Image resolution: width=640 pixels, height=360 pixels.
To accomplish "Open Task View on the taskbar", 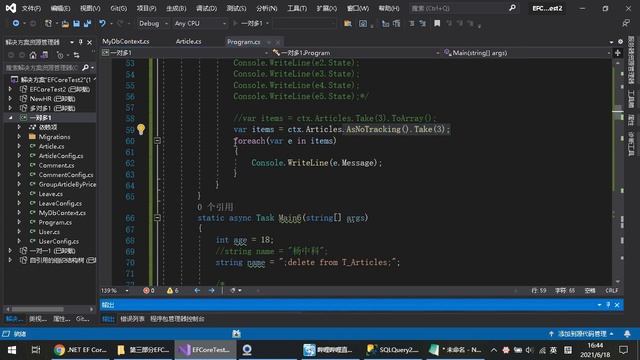I will click(x=36, y=350).
